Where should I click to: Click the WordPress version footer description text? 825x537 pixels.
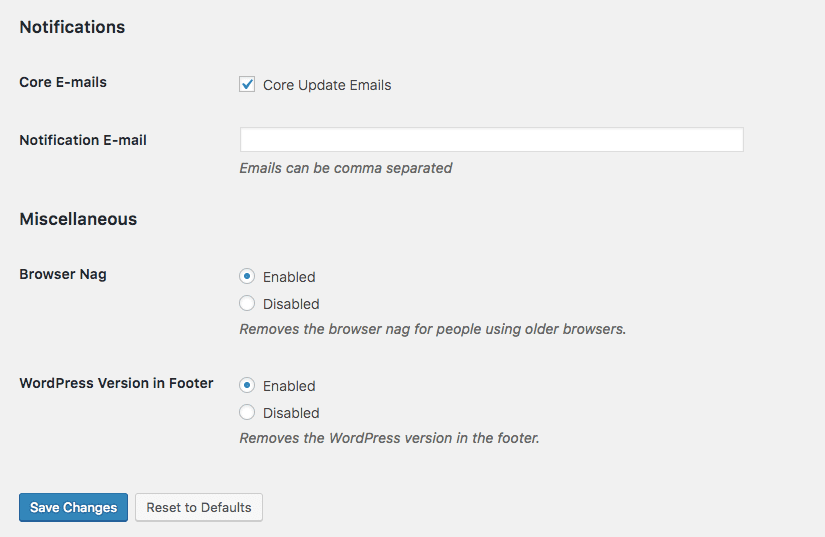[x=389, y=438]
